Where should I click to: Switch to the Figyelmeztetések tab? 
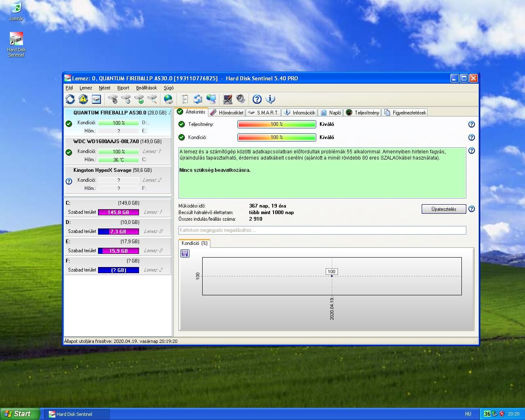pos(405,112)
